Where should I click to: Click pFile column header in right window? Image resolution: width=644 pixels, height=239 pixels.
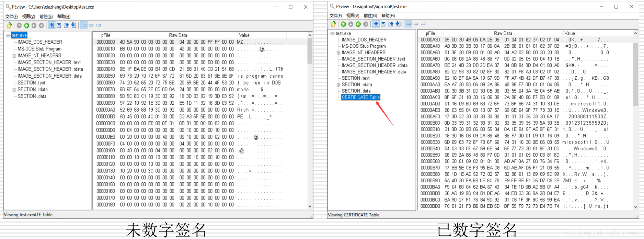click(430, 33)
